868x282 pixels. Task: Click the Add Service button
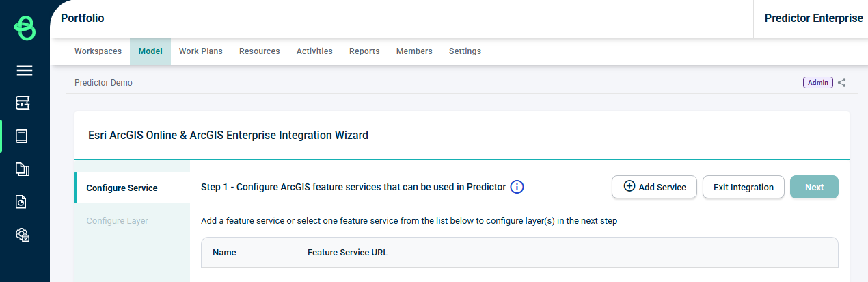click(x=654, y=187)
